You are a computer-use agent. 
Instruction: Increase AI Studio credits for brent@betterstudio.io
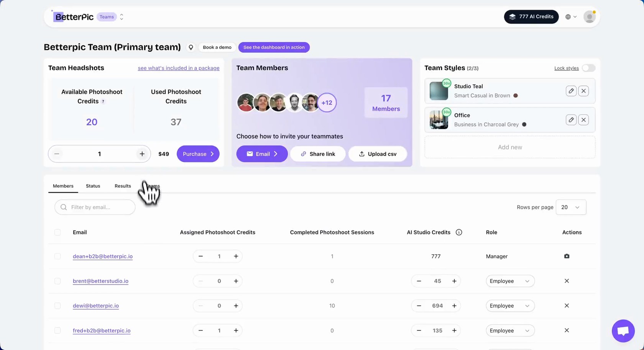454,281
